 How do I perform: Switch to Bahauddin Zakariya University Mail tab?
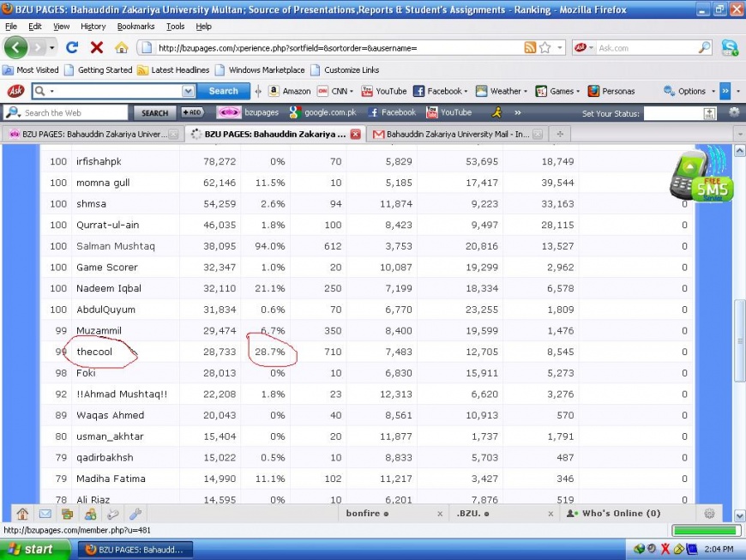click(x=456, y=135)
